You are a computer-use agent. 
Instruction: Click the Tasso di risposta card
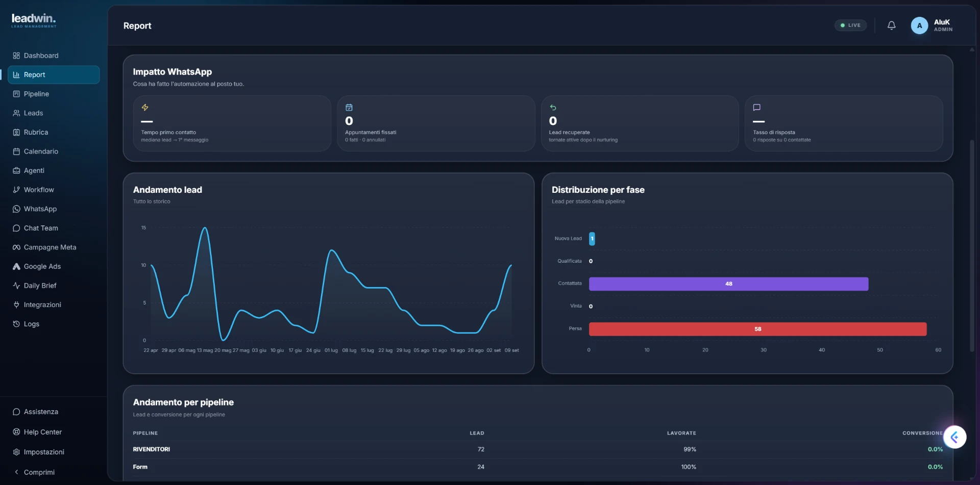(844, 123)
